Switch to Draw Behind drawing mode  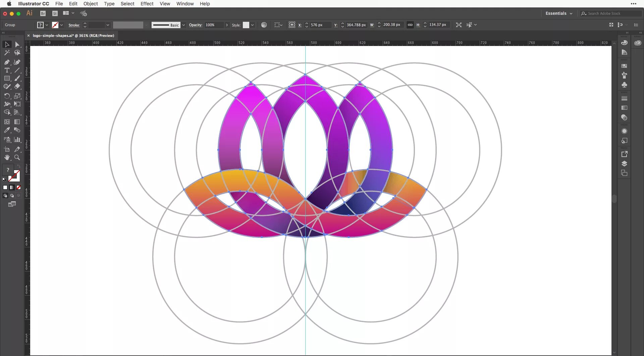[12, 196]
